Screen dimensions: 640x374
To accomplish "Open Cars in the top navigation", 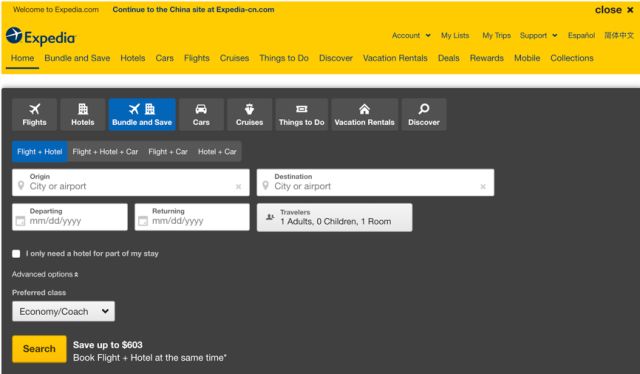I will 164,58.
